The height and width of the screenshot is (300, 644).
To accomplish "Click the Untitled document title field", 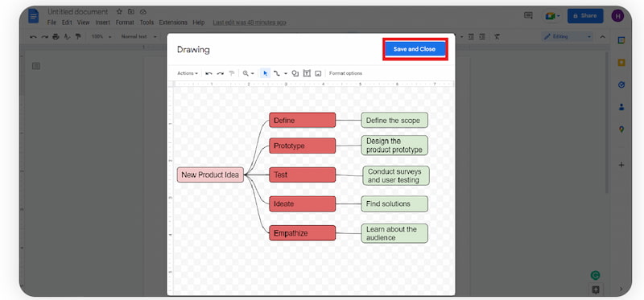I will [x=78, y=12].
